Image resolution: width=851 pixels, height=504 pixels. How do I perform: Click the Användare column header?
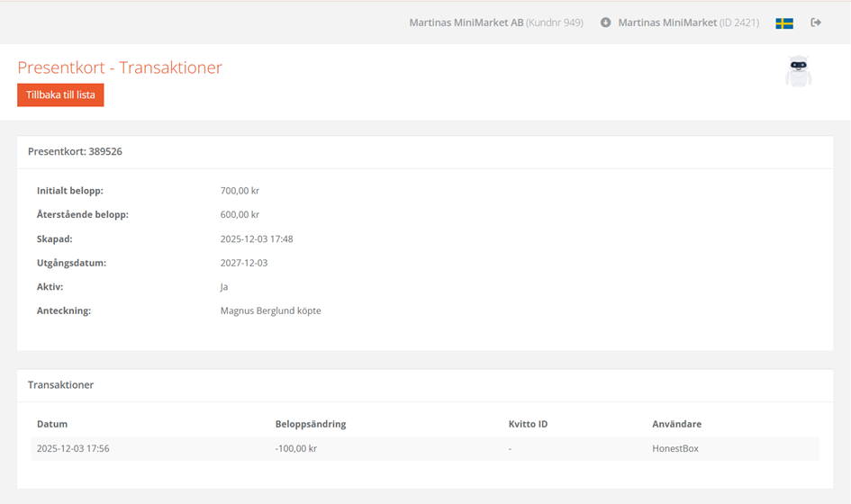(676, 424)
